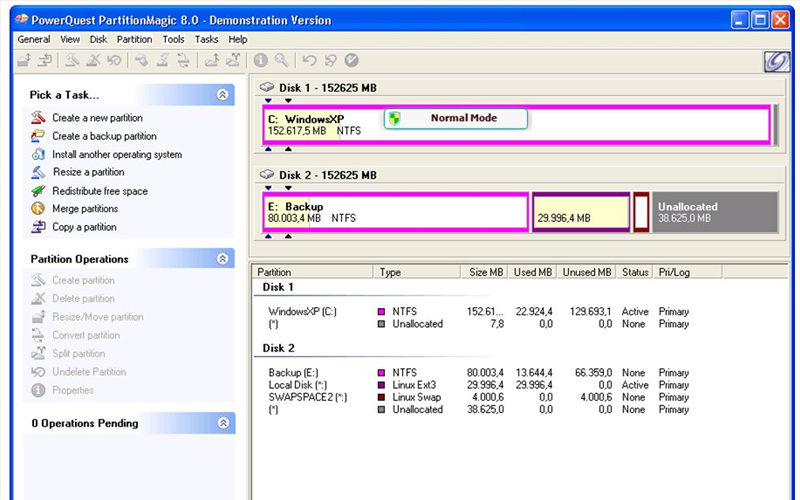Select the Unallocated 38.625,0 MB block

point(715,212)
